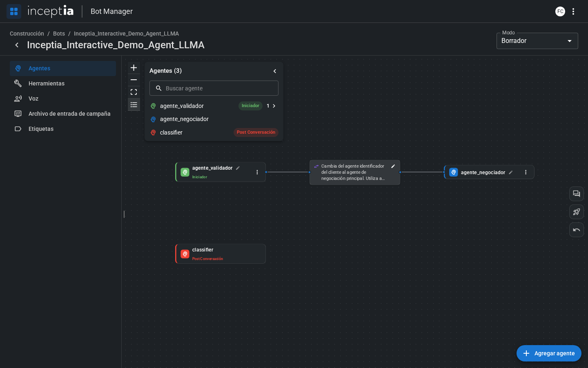Click the Archivo de entrada icon
588x368 pixels.
[x=18, y=114]
